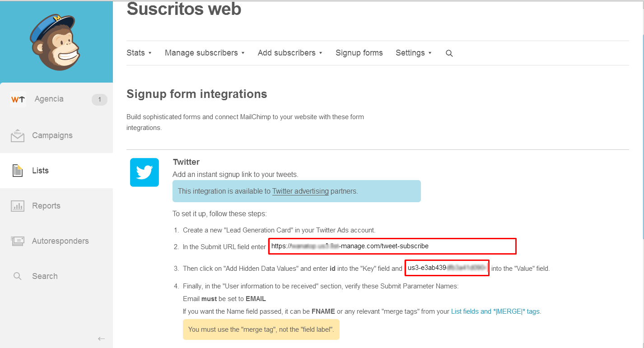Click the WT account avatar icon
The height and width of the screenshot is (348, 644).
tap(18, 99)
